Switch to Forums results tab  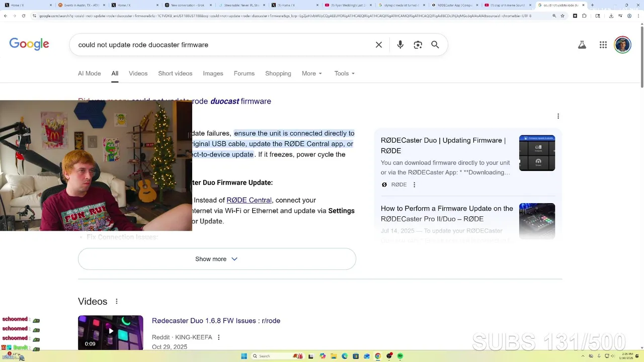(244, 73)
